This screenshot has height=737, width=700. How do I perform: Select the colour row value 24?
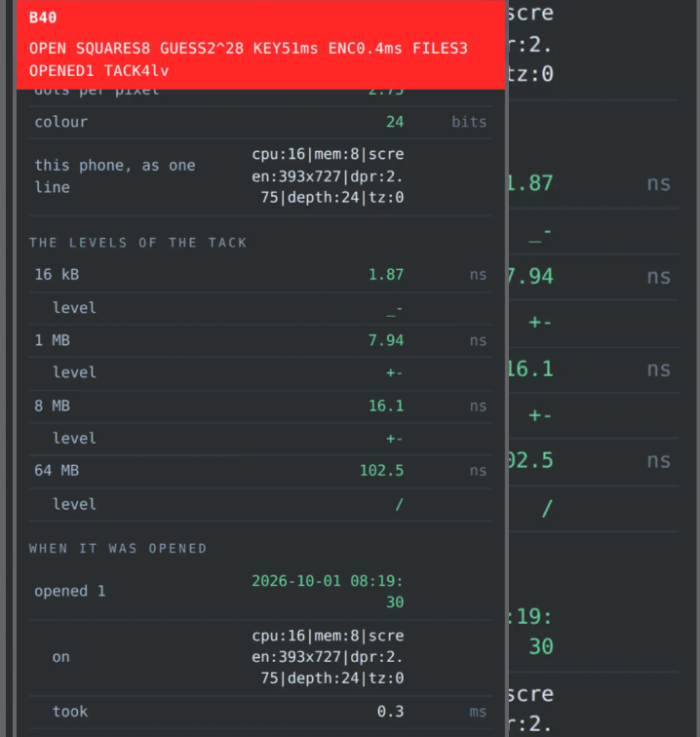click(395, 122)
